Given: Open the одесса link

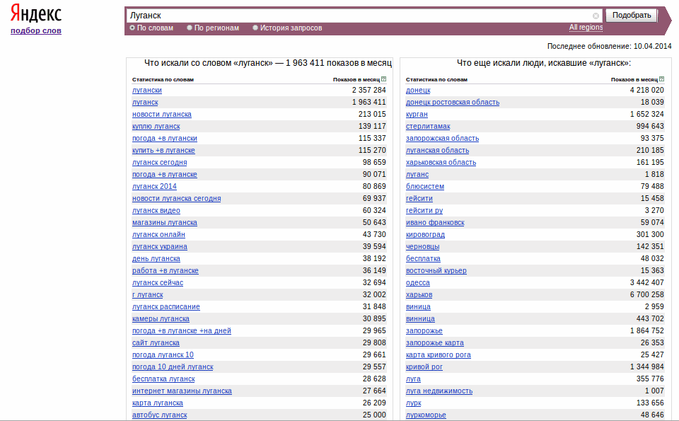Looking at the screenshot, I should (x=418, y=283).
